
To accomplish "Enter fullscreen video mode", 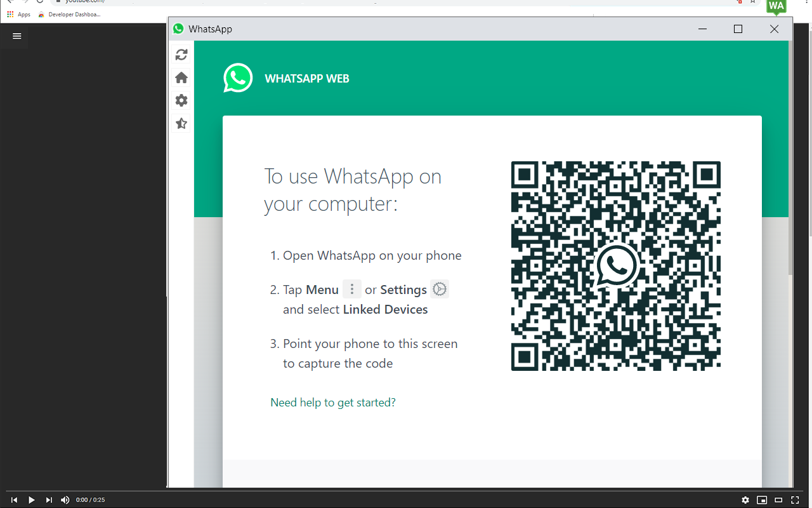I will point(795,500).
